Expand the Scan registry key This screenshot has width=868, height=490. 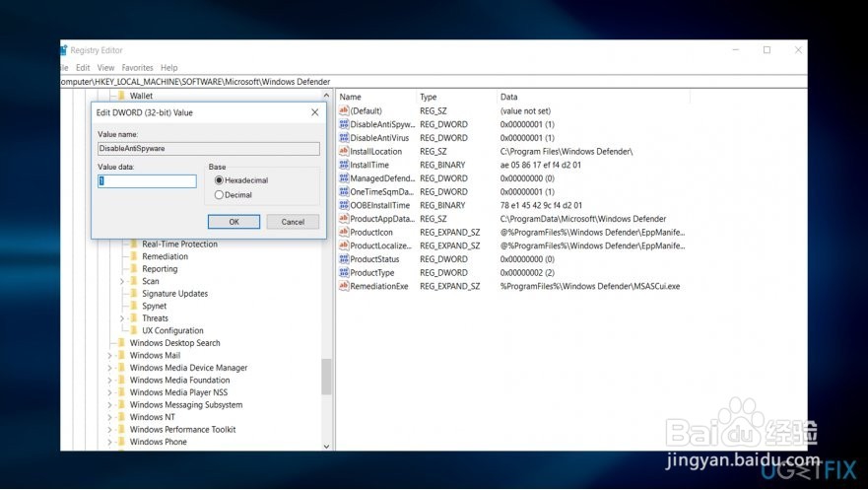click(122, 281)
